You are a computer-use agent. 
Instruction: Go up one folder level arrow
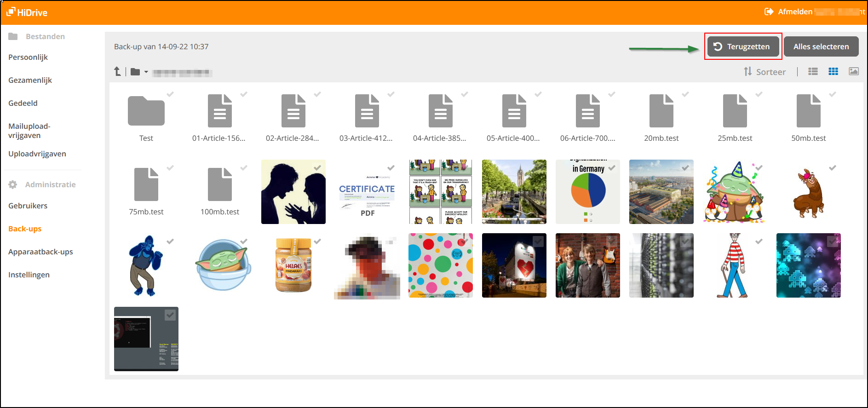(x=118, y=71)
